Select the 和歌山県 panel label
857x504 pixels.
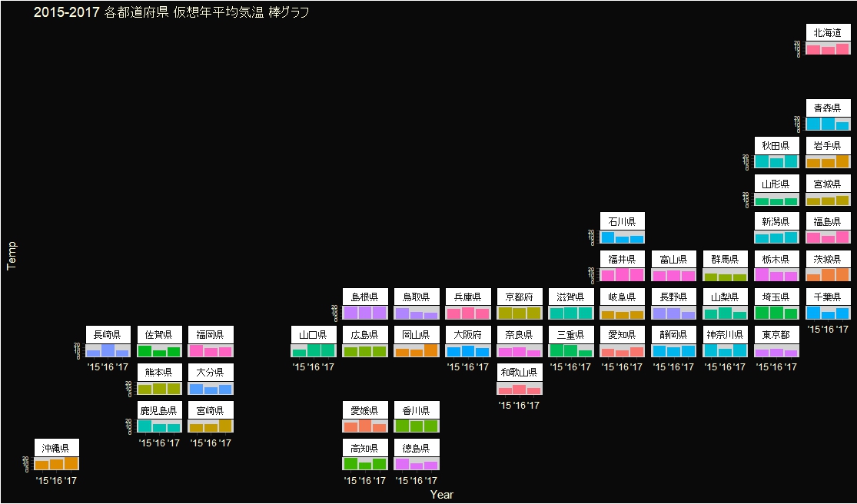point(520,373)
